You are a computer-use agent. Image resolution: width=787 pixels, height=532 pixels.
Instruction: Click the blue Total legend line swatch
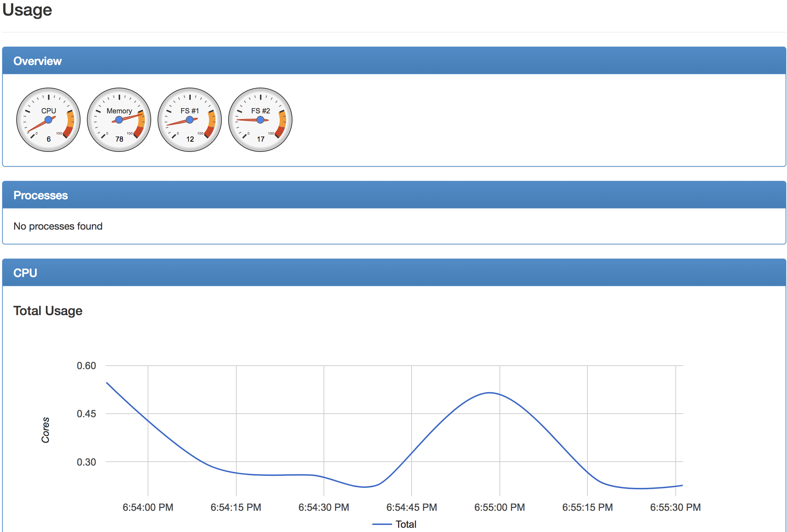(x=382, y=524)
